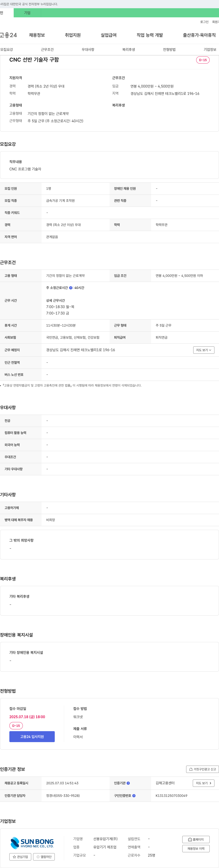Select the job category 금속가공 기계 조작원
The image size is (219, 868).
60,200
